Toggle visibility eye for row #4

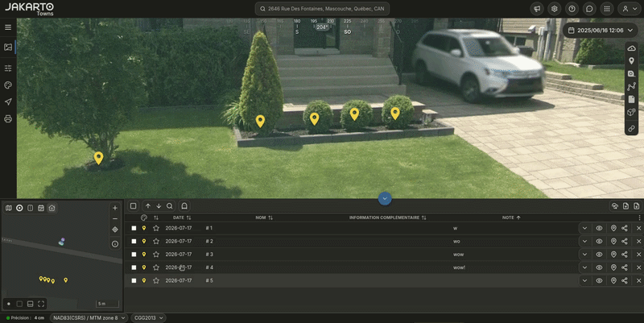(599, 267)
